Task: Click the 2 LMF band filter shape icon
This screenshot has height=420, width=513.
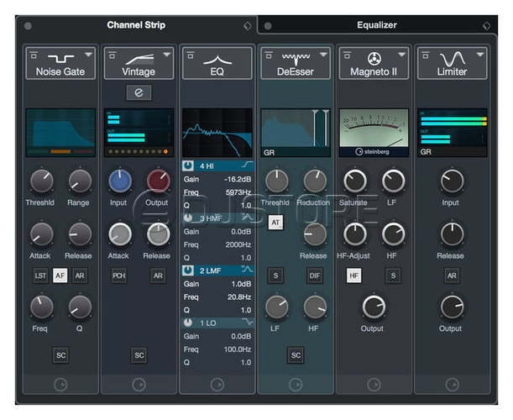Action: click(x=248, y=270)
